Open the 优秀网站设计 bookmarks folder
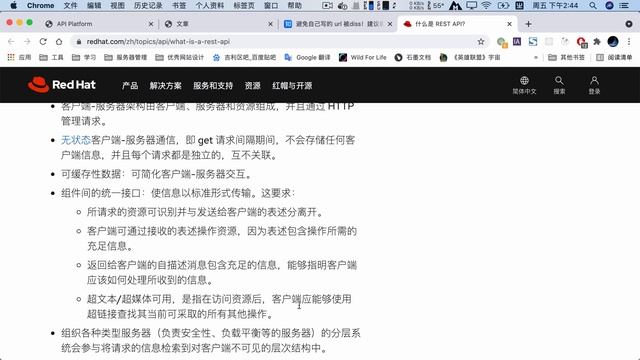 point(179,57)
